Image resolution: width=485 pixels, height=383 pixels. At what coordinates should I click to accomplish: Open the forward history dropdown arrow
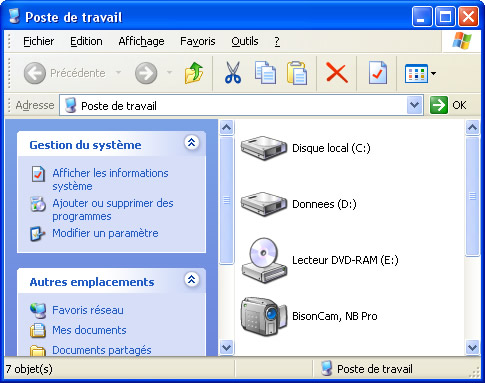pos(169,72)
